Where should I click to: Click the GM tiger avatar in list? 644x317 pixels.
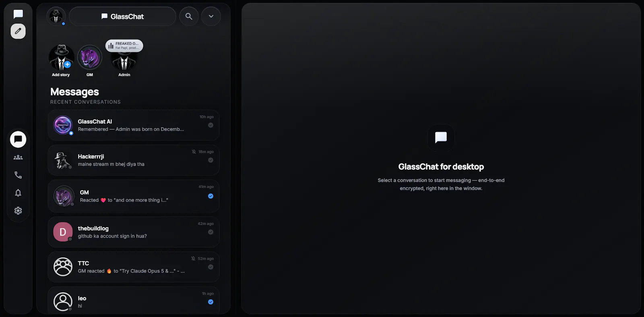64,196
